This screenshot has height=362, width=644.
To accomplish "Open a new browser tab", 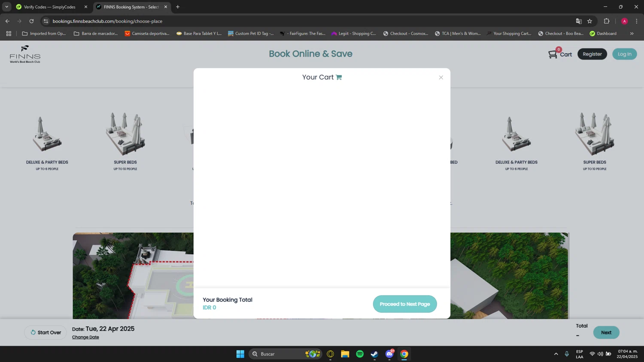I will pos(178,7).
